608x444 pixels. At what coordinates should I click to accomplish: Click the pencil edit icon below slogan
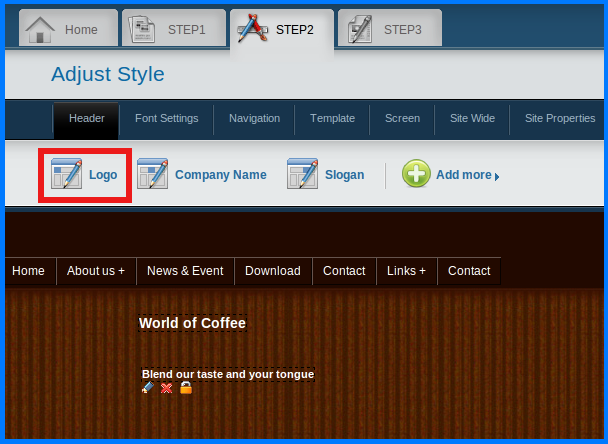click(x=148, y=387)
